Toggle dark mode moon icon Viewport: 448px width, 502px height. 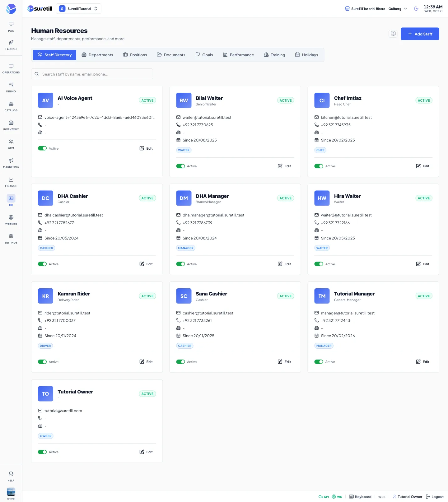(x=416, y=9)
